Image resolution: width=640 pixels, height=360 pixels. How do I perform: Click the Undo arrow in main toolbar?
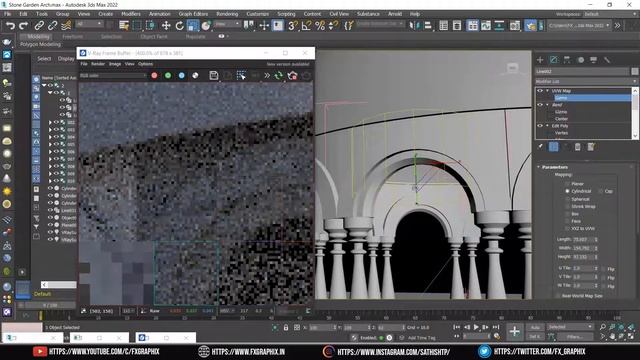pos(10,26)
